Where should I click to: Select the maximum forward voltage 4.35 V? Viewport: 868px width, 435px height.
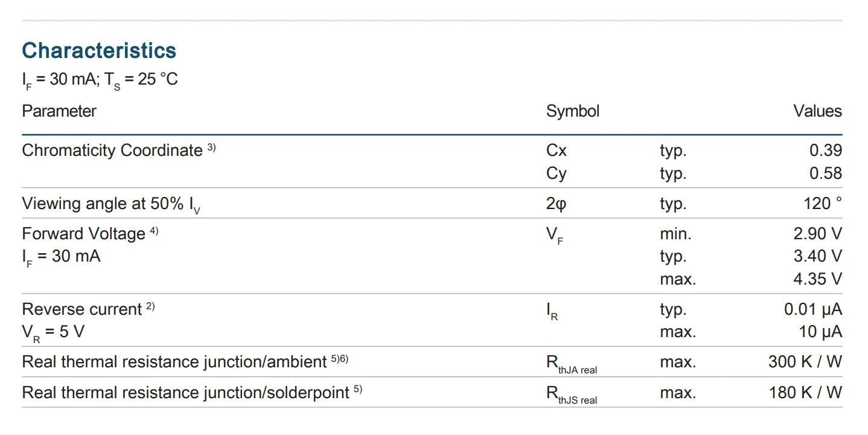tap(817, 279)
